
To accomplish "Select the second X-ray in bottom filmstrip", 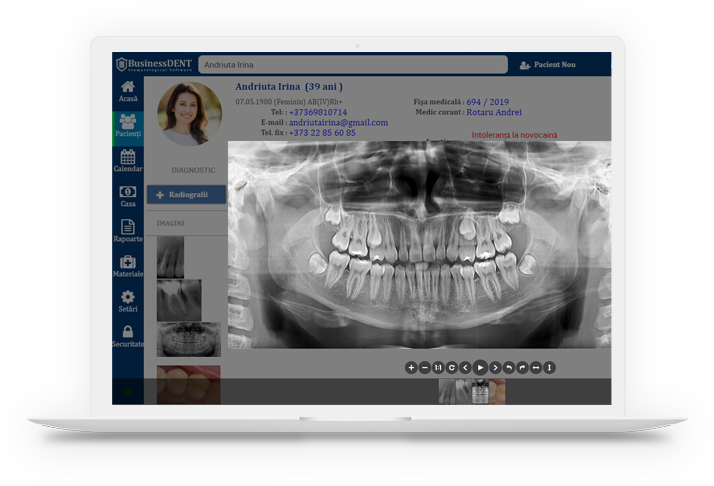I will click(463, 391).
